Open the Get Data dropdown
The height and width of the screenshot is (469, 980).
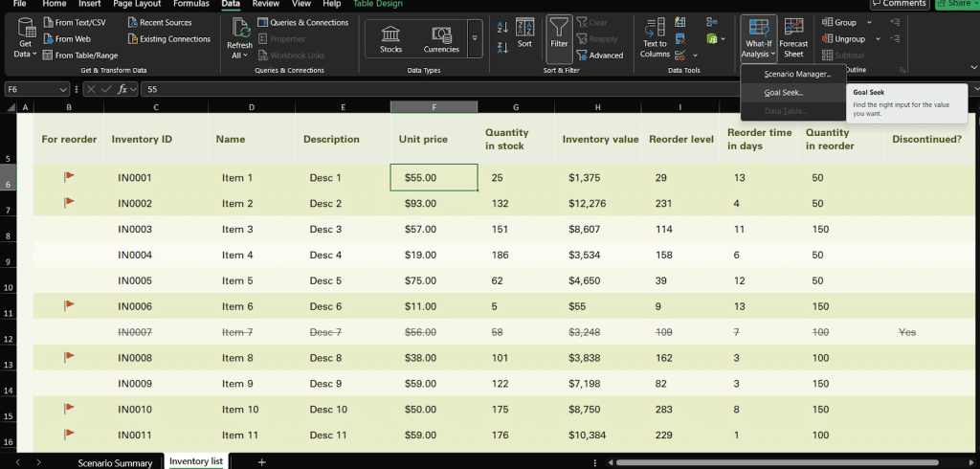pyautogui.click(x=26, y=39)
